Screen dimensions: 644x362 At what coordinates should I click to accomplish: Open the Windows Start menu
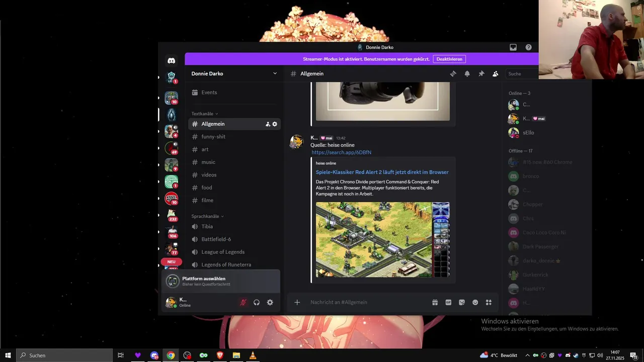click(x=8, y=355)
